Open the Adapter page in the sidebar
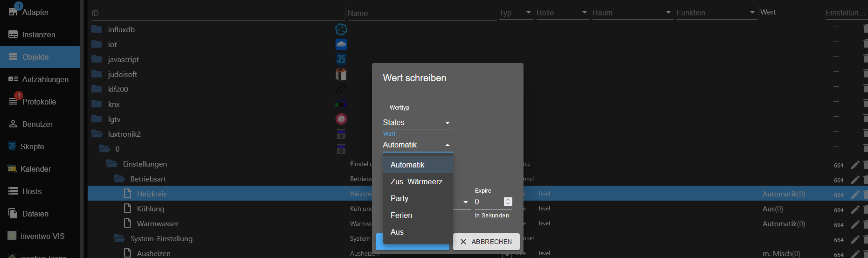 (x=35, y=12)
